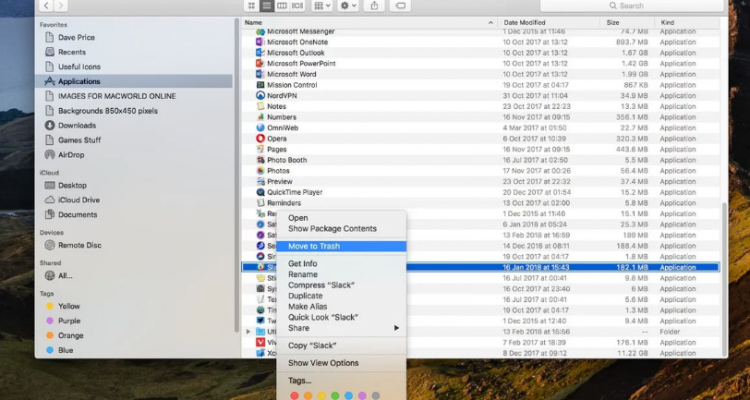This screenshot has width=750, height=400.
Task: Activate the list view toggle
Action: [267, 6]
